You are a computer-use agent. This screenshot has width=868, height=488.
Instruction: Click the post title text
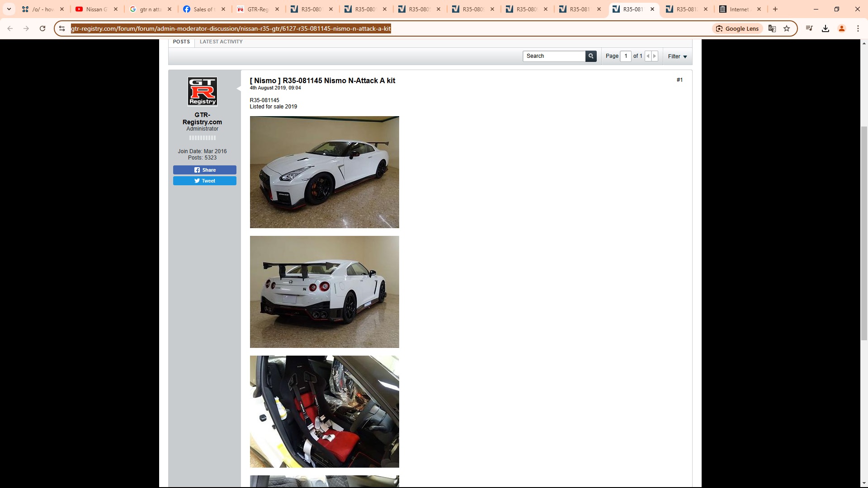pyautogui.click(x=322, y=80)
